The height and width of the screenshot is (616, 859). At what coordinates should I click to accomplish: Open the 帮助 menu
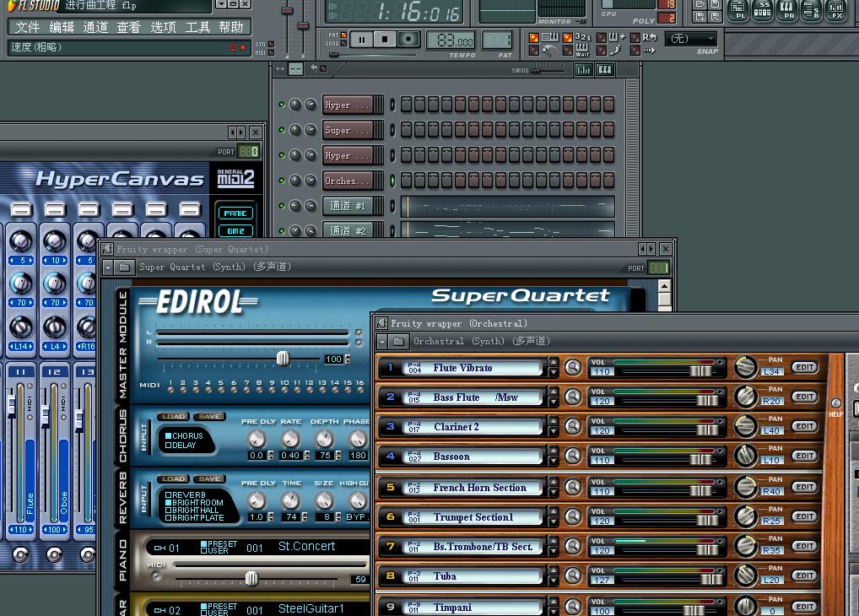coord(230,27)
